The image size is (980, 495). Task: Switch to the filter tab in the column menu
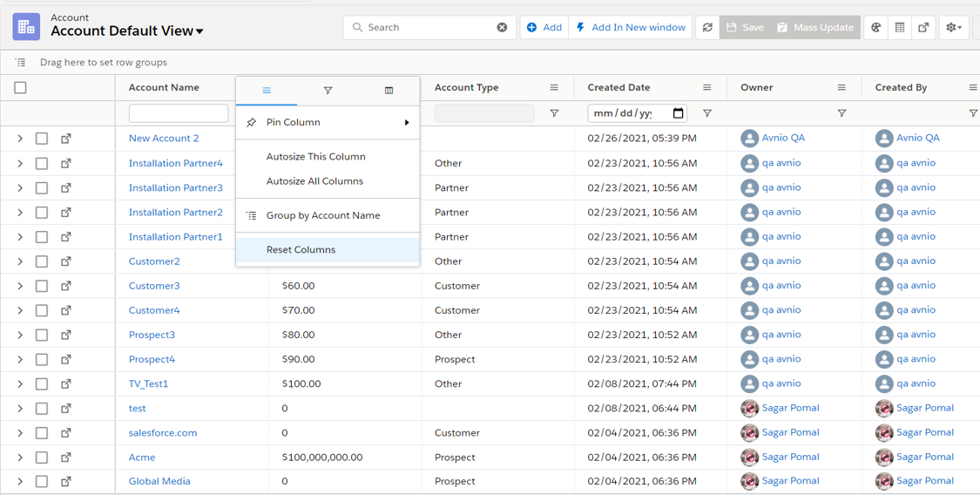click(328, 91)
